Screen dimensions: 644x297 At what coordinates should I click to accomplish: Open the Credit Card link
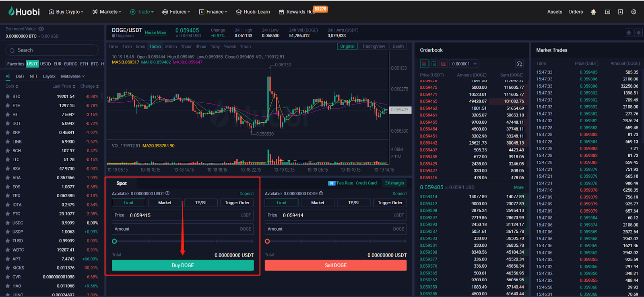[x=366, y=183]
